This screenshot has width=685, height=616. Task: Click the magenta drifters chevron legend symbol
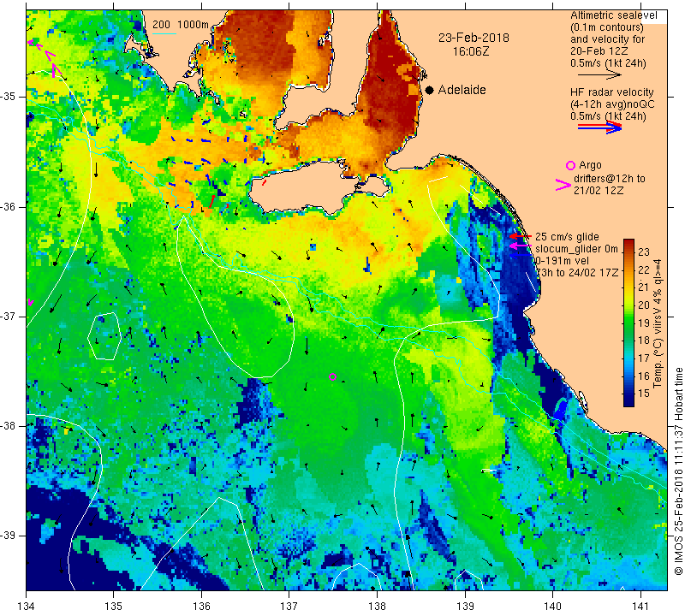tap(563, 185)
